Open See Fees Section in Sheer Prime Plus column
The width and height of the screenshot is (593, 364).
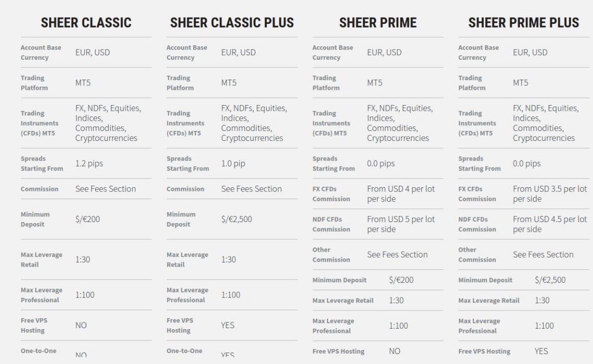(x=543, y=255)
